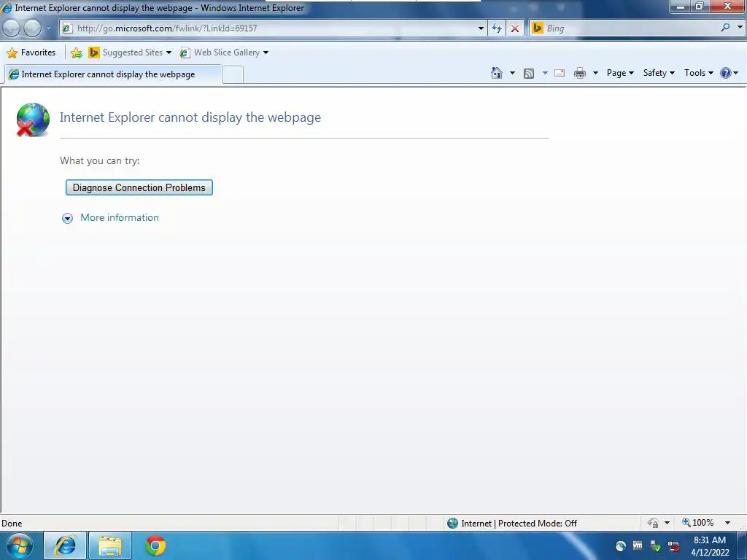Expand the Print dropdown arrow
747x560 pixels.
[595, 73]
